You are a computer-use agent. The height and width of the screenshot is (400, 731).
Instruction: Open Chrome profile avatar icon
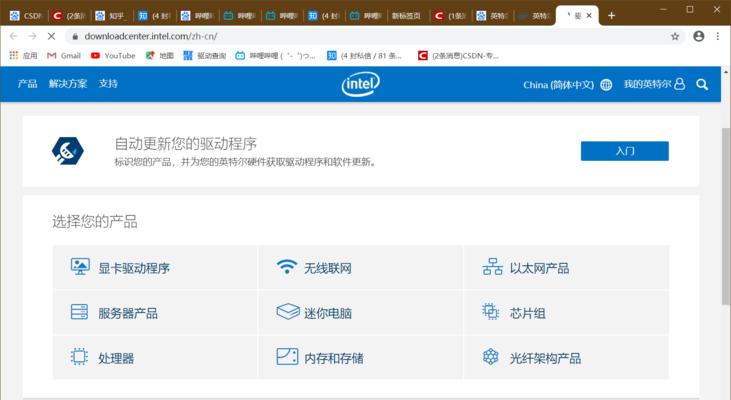coord(698,36)
